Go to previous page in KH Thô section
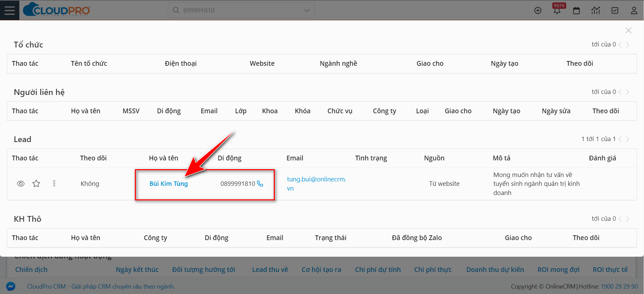The image size is (644, 294). [620, 219]
